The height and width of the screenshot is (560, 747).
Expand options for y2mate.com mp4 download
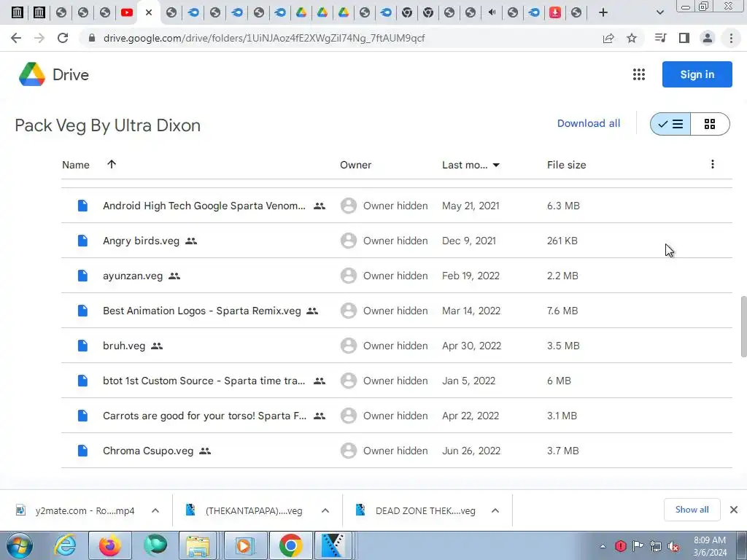pos(155,510)
